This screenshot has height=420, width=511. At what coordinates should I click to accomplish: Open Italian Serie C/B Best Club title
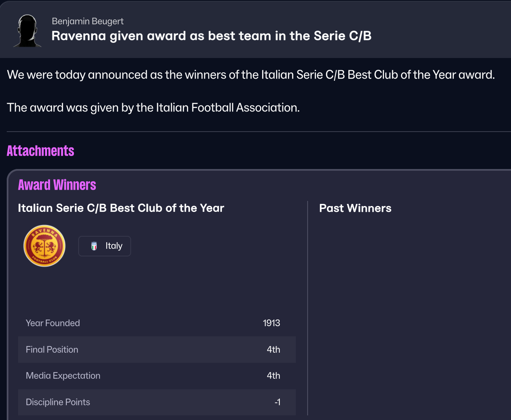(121, 208)
